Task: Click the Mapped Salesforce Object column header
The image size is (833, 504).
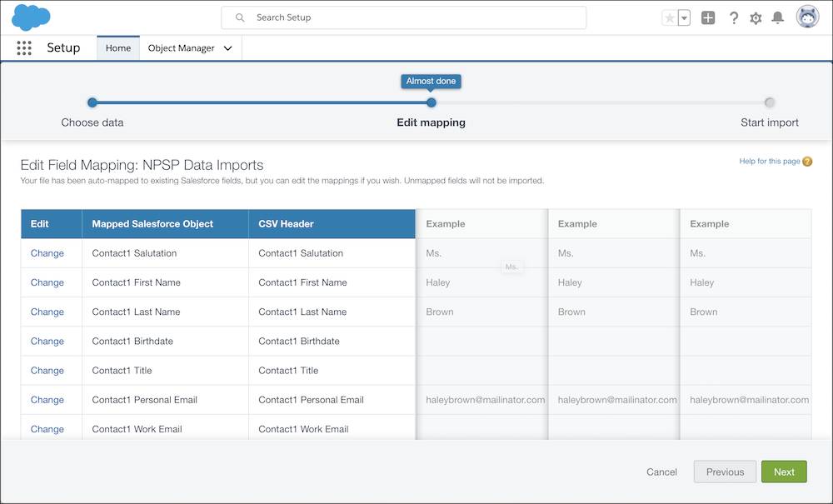Action: tap(165, 223)
